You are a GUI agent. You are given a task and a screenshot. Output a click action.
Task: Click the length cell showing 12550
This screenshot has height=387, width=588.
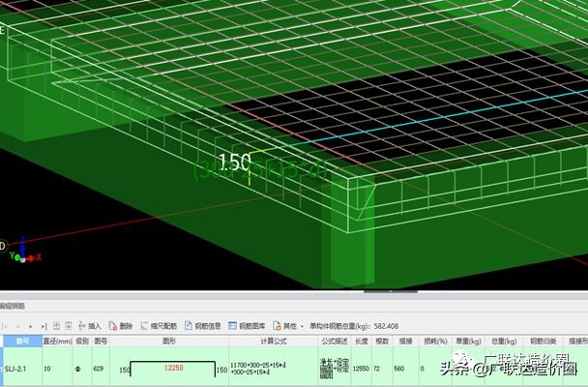(x=362, y=369)
